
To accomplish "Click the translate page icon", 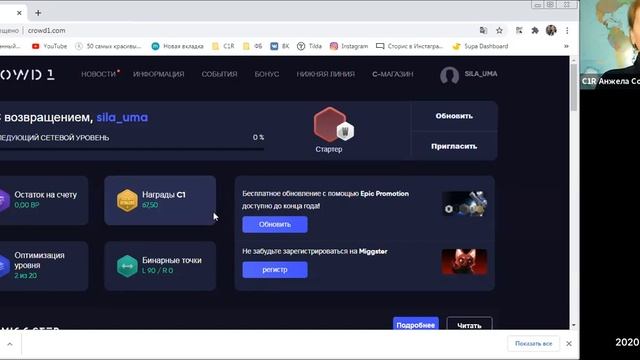I will click(484, 31).
